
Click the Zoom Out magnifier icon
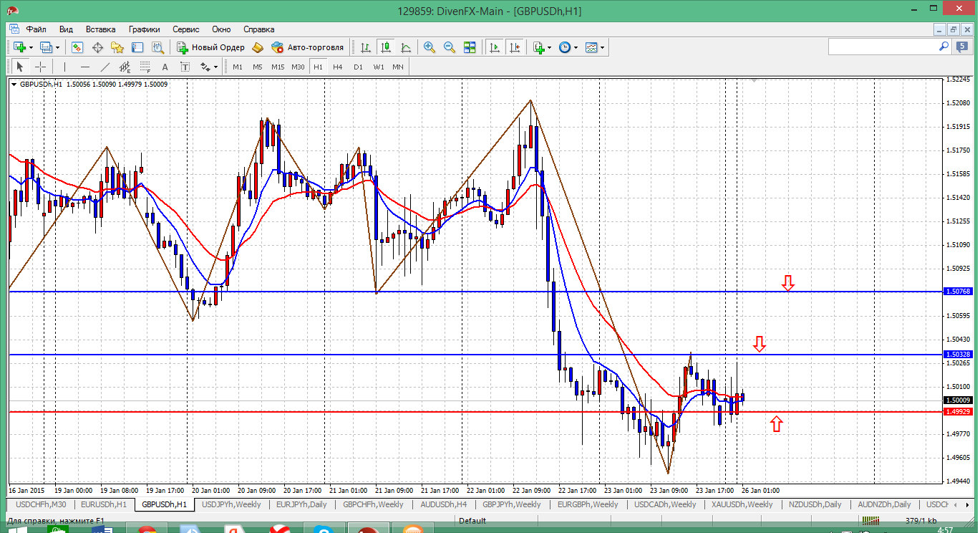(450, 47)
